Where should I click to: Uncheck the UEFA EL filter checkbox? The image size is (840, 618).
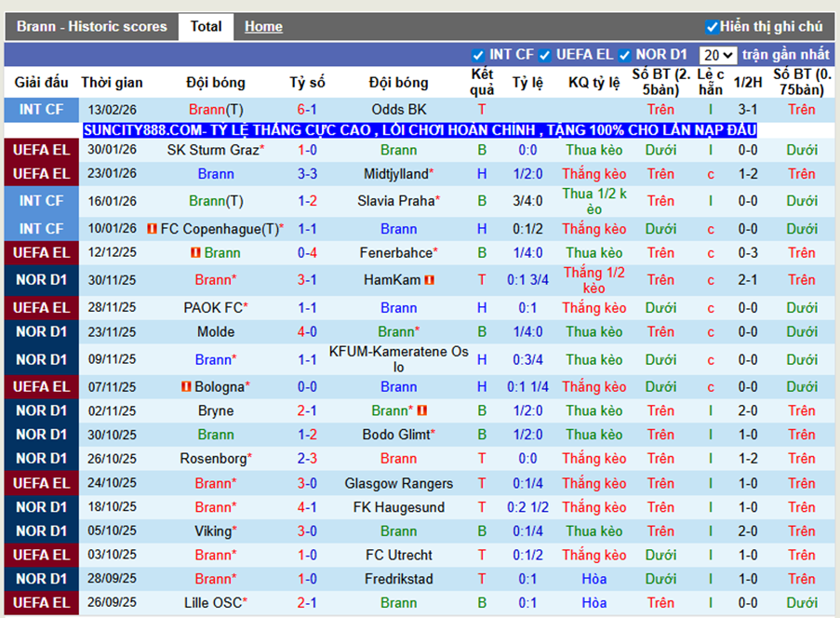(x=545, y=55)
